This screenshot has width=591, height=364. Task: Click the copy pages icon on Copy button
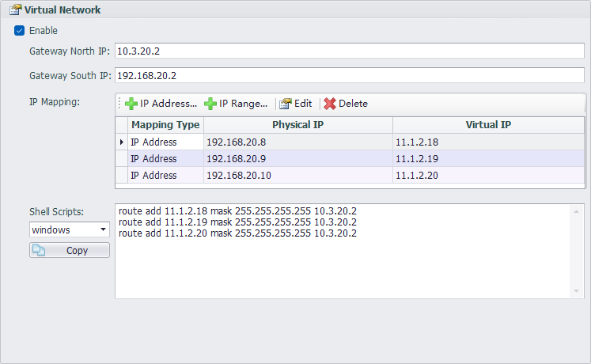(x=39, y=250)
